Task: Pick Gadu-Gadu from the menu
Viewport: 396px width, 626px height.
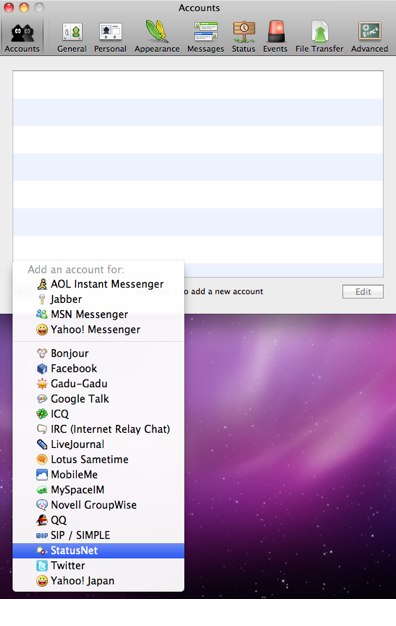Action: coord(98,384)
